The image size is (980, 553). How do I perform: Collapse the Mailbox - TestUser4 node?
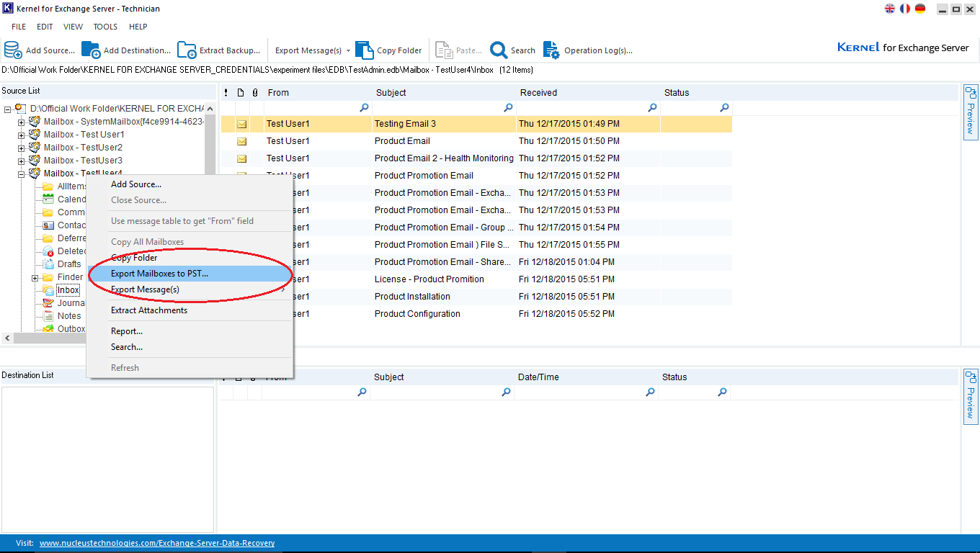pos(22,174)
